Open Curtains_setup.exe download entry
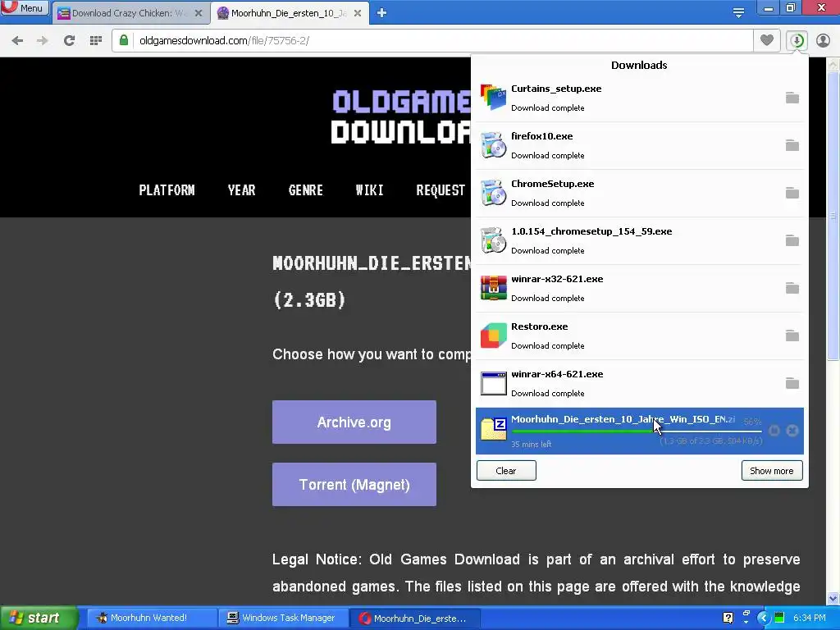840x630 pixels. point(640,98)
